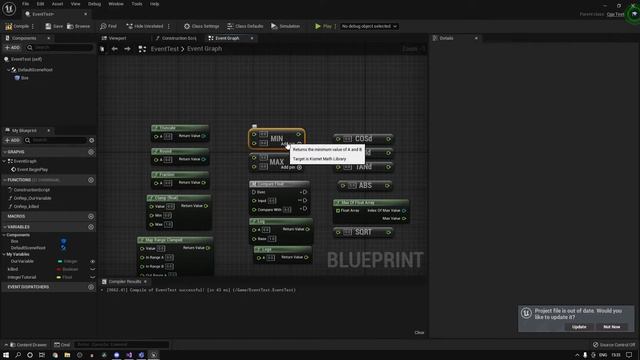
Task: Toggle visibility eye for OurVariable
Action: pos(93,261)
